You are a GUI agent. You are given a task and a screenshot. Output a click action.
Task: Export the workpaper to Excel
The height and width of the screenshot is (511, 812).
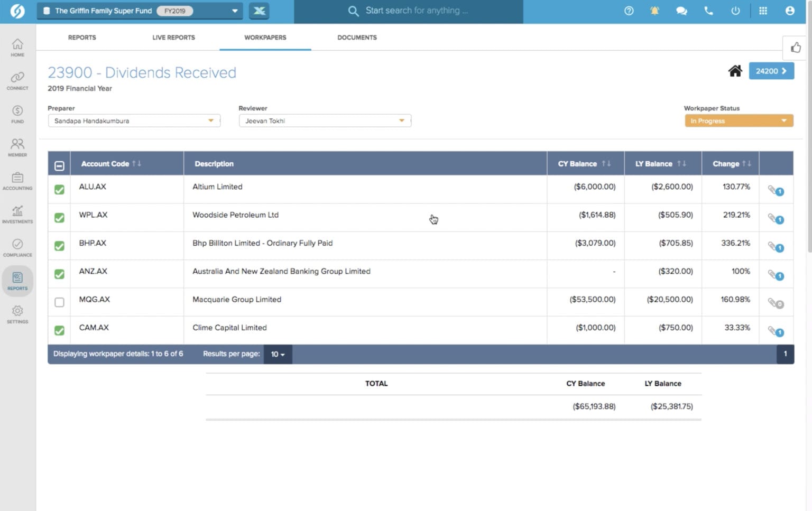point(259,11)
